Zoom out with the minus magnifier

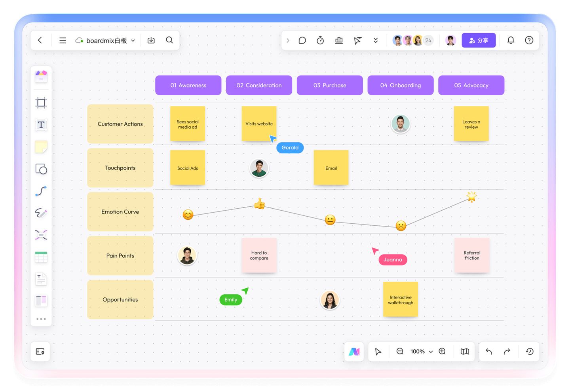[400, 351]
